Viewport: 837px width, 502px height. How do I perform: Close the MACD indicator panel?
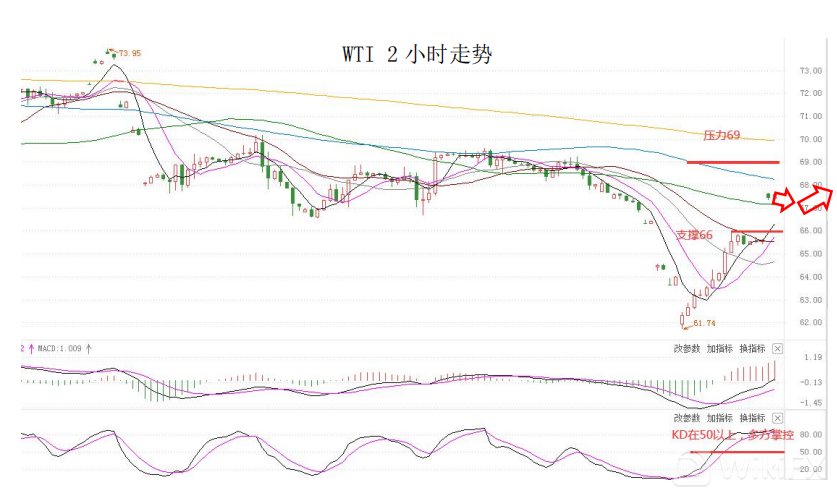778,349
